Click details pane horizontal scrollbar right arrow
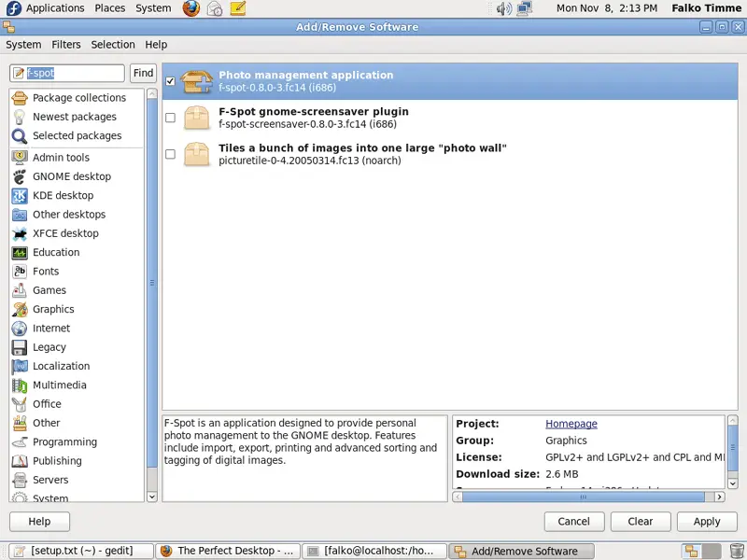The height and width of the screenshot is (560, 747). click(x=719, y=497)
